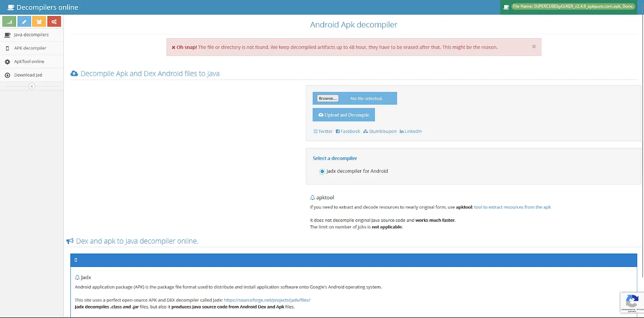644x318 pixels.
Task: Go to ApkTool online in sidebar
Action: click(x=29, y=62)
